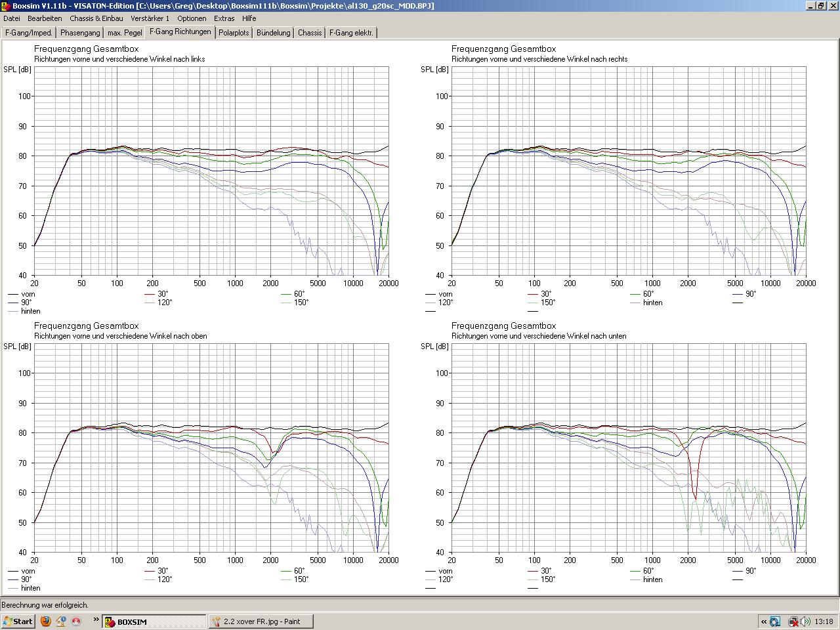840x630 pixels.
Task: Expand the quick launch overflow chevron
Action: tap(95, 619)
